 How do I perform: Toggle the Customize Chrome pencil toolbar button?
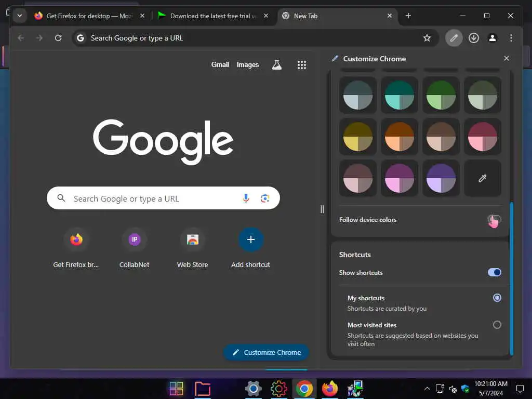tap(454, 37)
